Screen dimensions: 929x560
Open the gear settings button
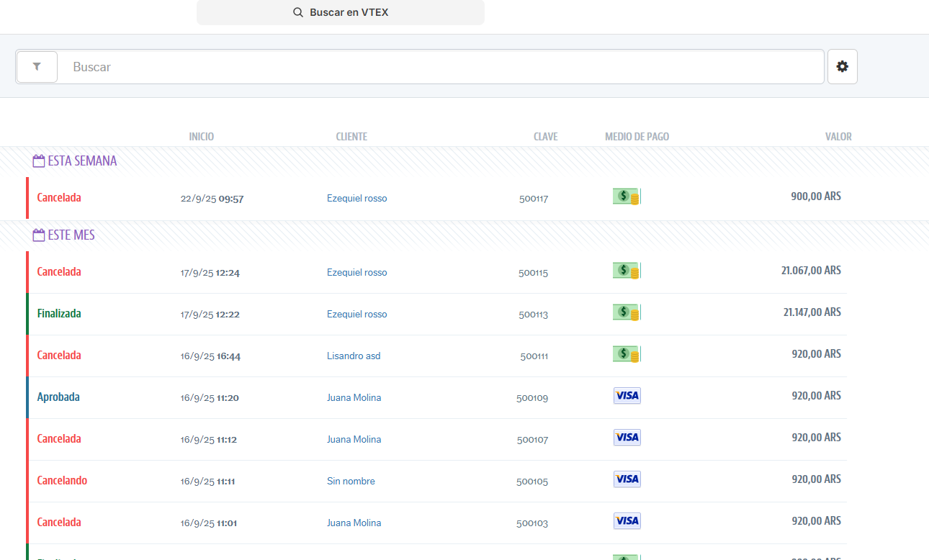point(842,67)
